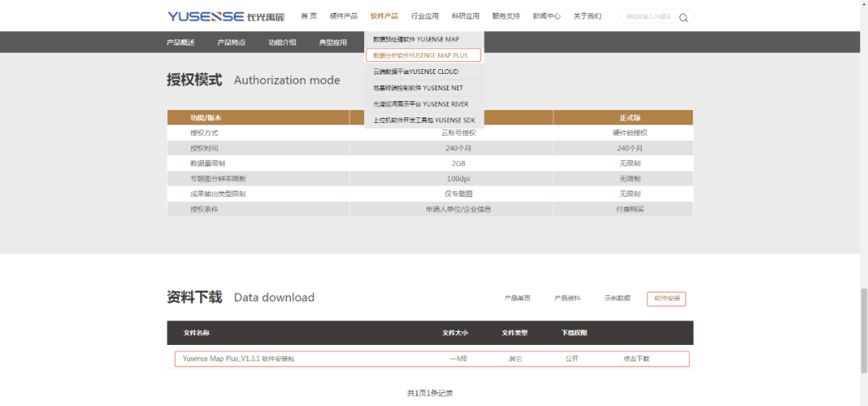Image resolution: width=868 pixels, height=406 pixels.
Task: Click the page vertical scrollbar
Action: tap(863, 304)
